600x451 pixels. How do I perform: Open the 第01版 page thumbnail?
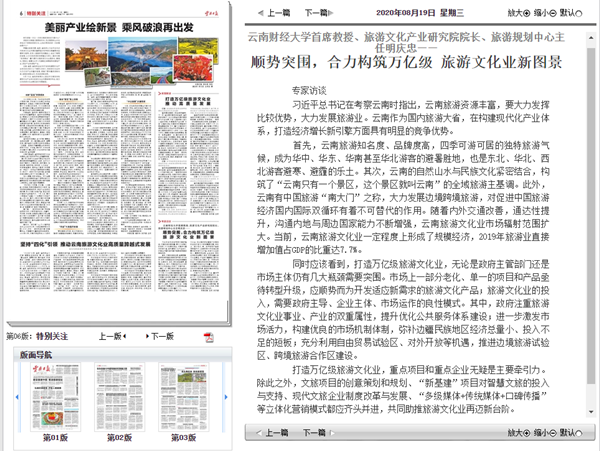tap(55, 397)
